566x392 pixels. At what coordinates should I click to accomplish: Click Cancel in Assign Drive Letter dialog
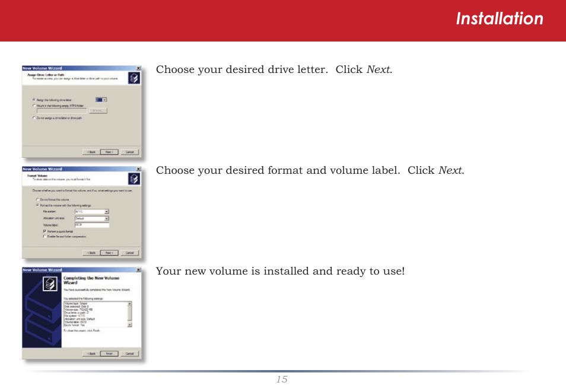129,152
